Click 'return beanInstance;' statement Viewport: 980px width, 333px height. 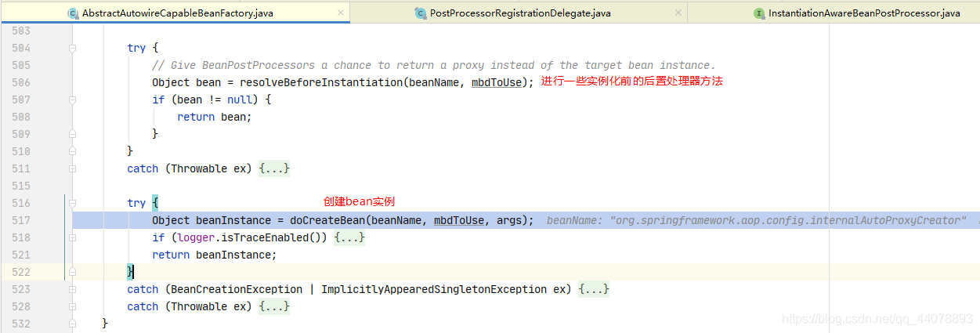click(x=215, y=255)
